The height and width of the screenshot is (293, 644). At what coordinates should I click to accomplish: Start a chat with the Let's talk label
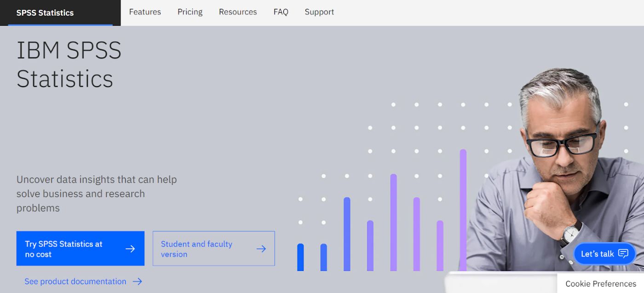pyautogui.click(x=597, y=254)
